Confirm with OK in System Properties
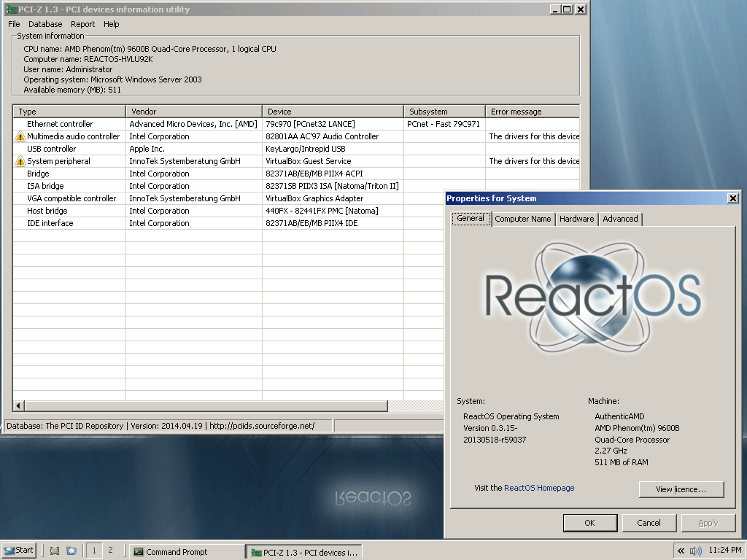Image resolution: width=747 pixels, height=560 pixels. point(590,523)
